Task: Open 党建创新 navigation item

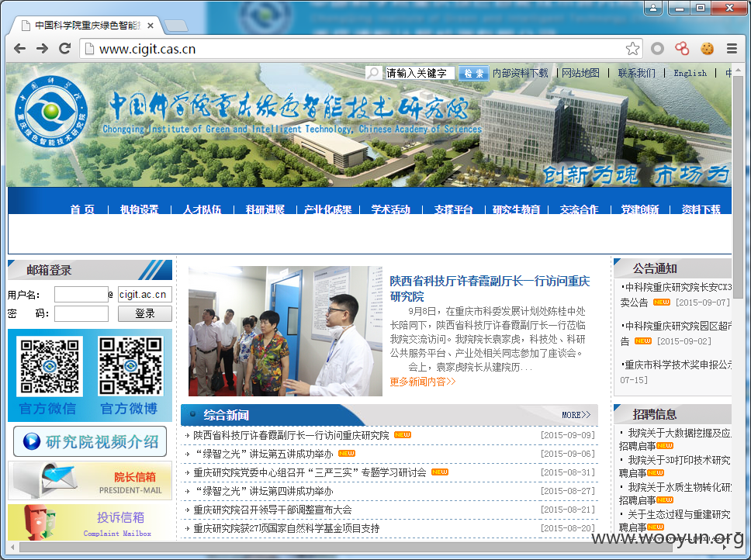Action: coord(640,209)
